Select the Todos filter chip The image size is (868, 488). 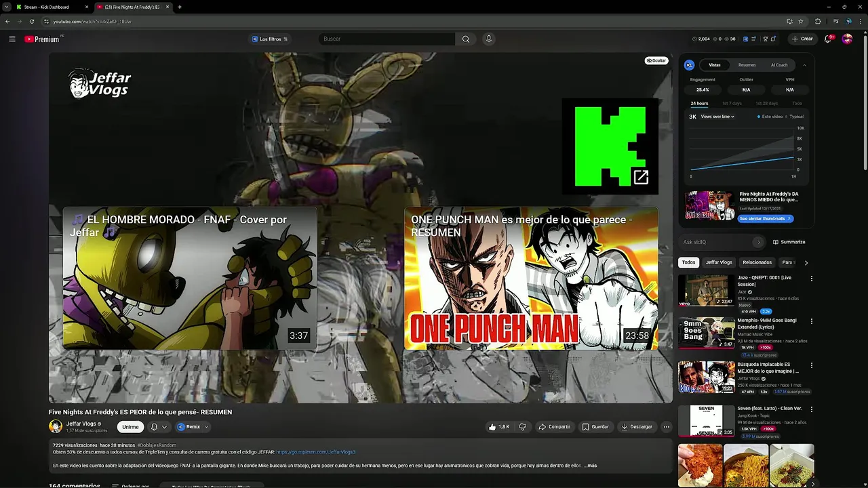tap(689, 262)
